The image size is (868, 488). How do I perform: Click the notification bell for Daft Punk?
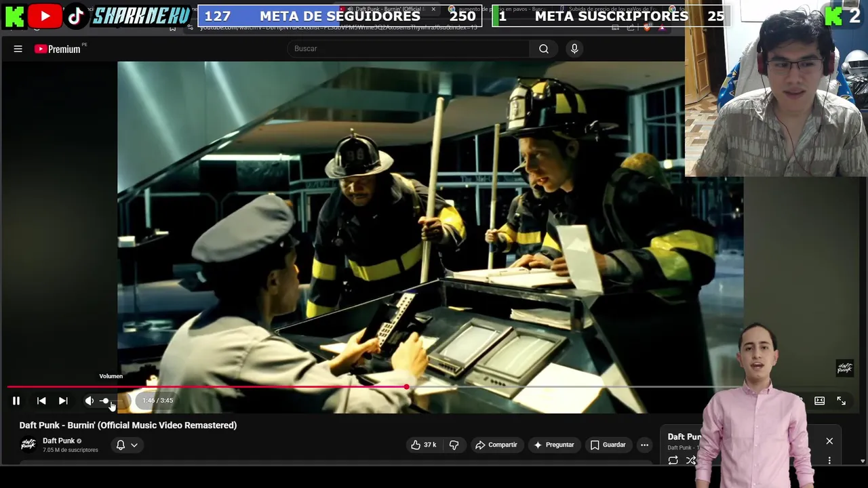[121, 445]
